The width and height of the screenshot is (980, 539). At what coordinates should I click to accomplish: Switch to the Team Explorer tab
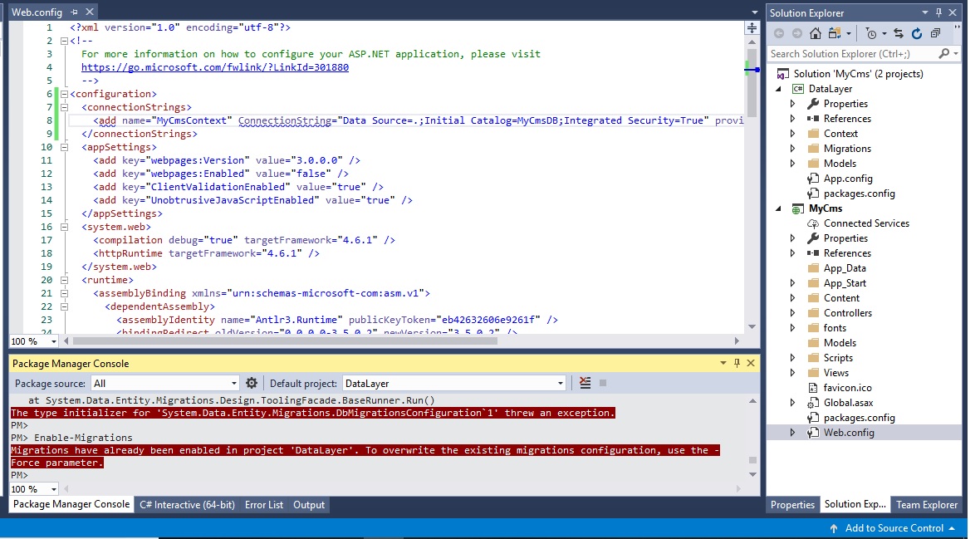926,505
